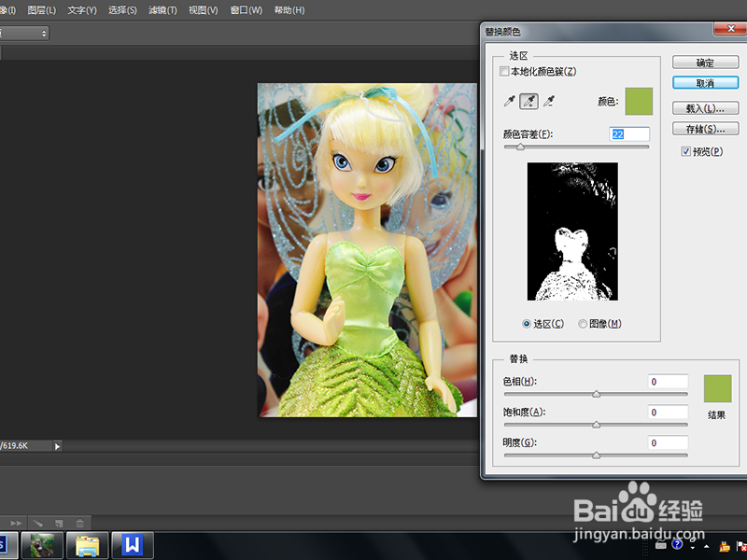
Task: Open File Explorer from the taskbar
Action: coord(87,545)
